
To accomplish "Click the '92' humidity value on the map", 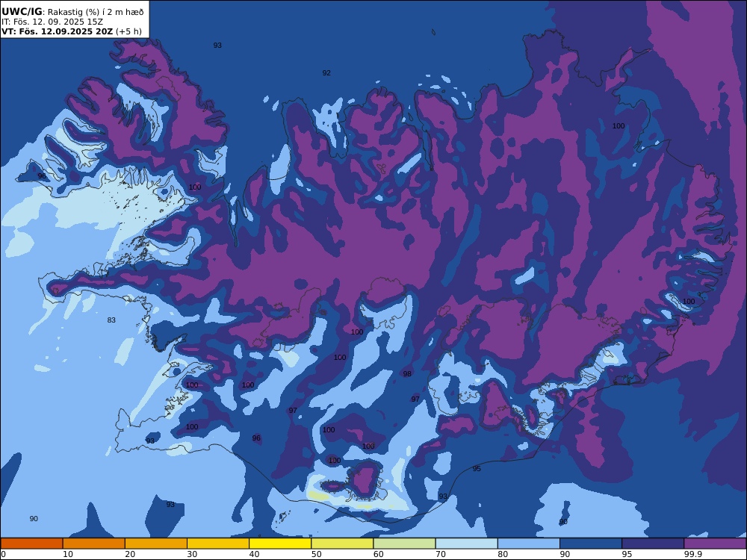I will coord(326,73).
